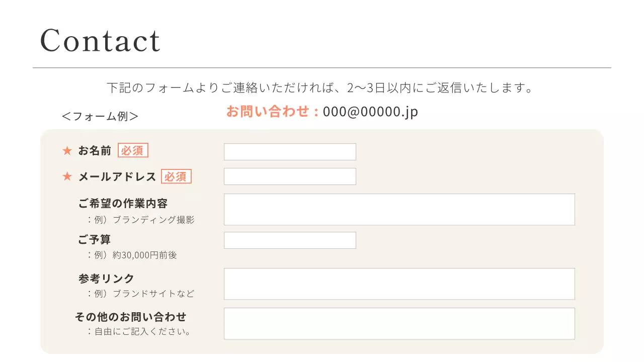Click the 参考リンク field label
644x362 pixels.
(x=106, y=279)
